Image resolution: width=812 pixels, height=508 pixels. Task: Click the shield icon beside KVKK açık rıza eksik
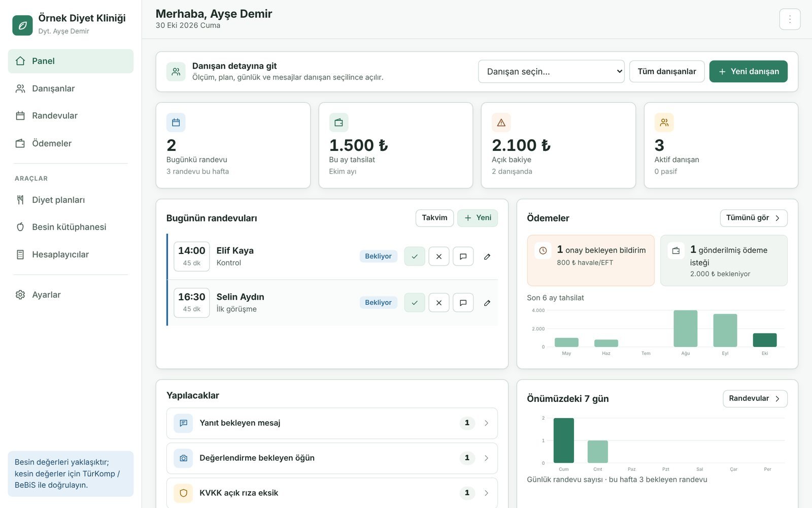coord(183,493)
